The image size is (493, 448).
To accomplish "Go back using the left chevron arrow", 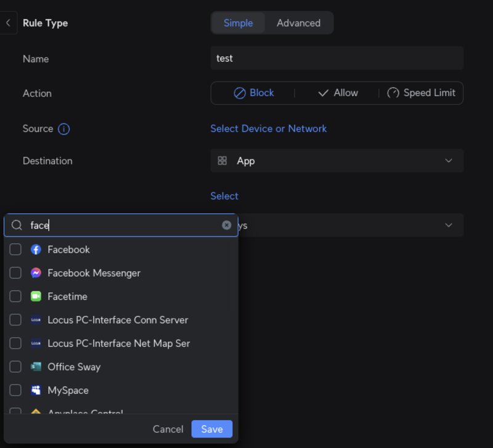I will click(8, 23).
